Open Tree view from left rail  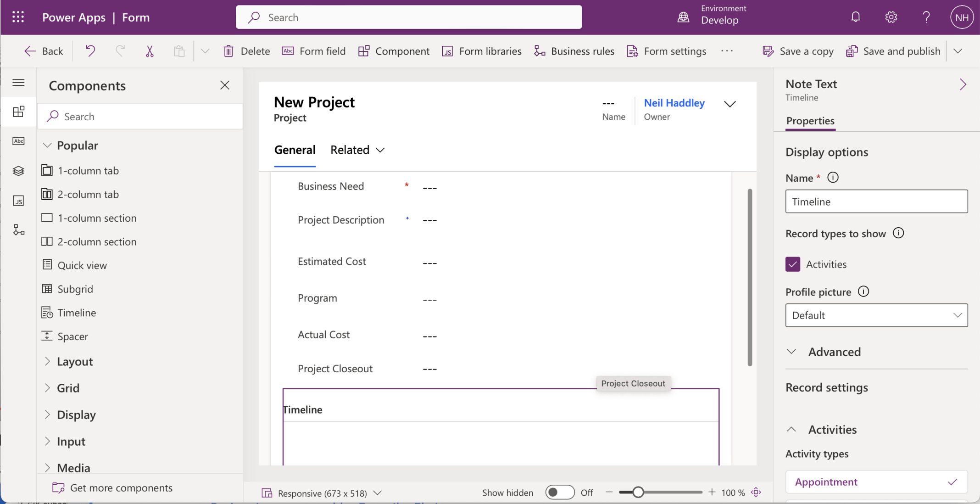point(18,171)
